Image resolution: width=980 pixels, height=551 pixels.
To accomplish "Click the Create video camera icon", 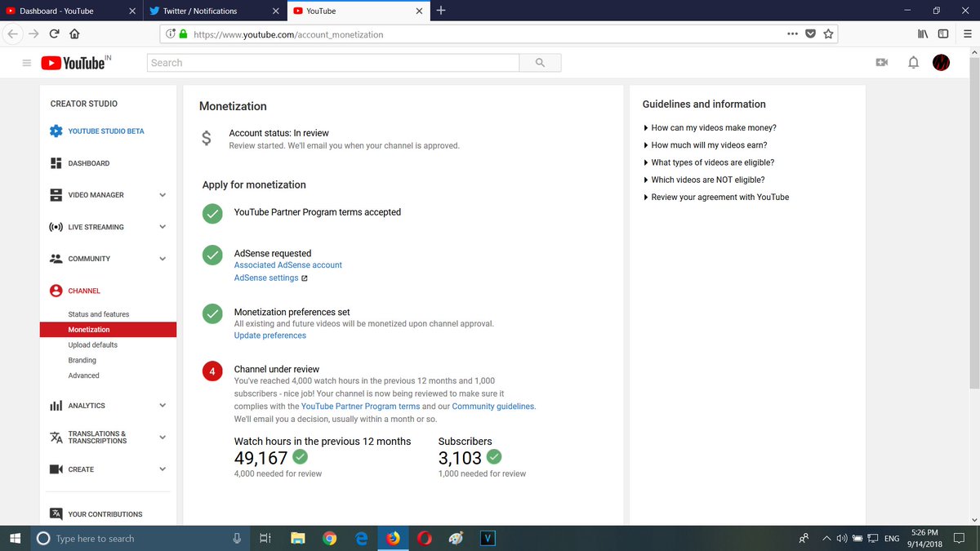I will coord(56,469).
